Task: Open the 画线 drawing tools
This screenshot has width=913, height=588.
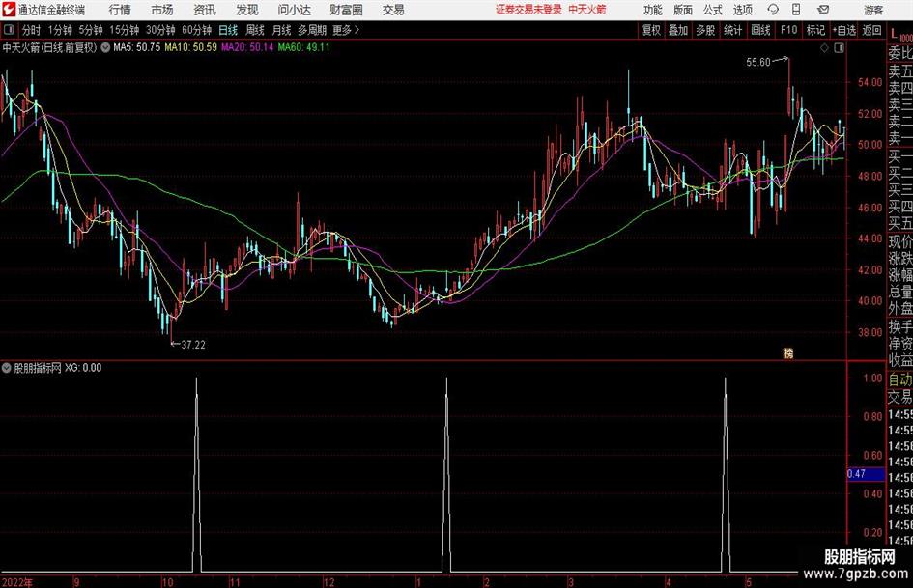Action: (x=760, y=30)
